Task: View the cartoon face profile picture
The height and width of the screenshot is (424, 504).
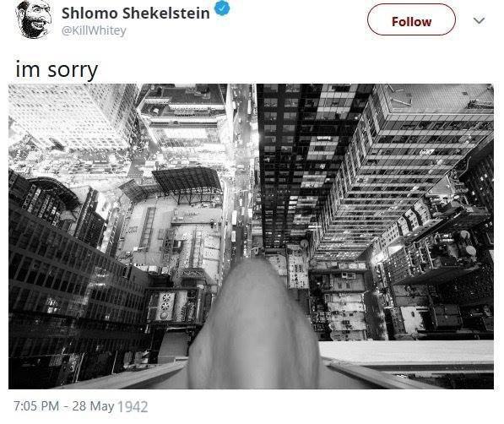Action: pos(34,19)
